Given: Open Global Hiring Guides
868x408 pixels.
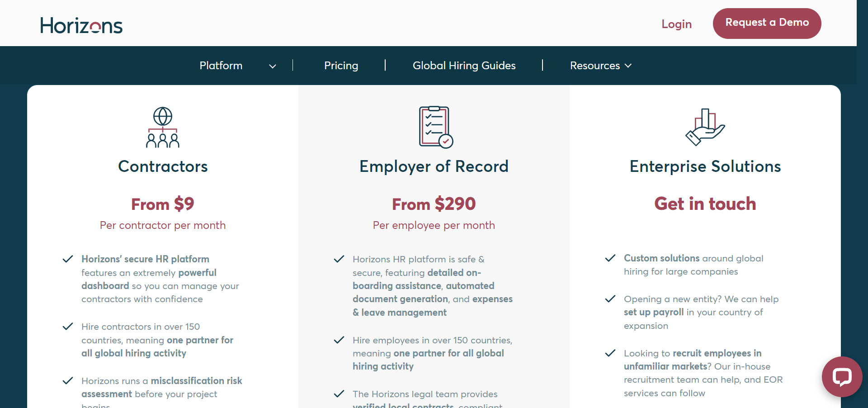Looking at the screenshot, I should 464,66.
